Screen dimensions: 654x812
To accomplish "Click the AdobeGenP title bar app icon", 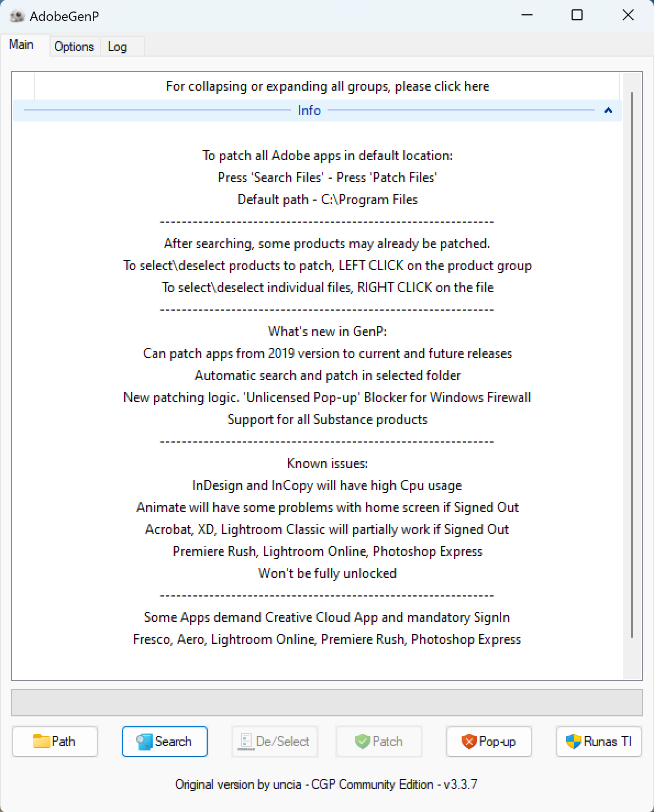I will 17,16.
